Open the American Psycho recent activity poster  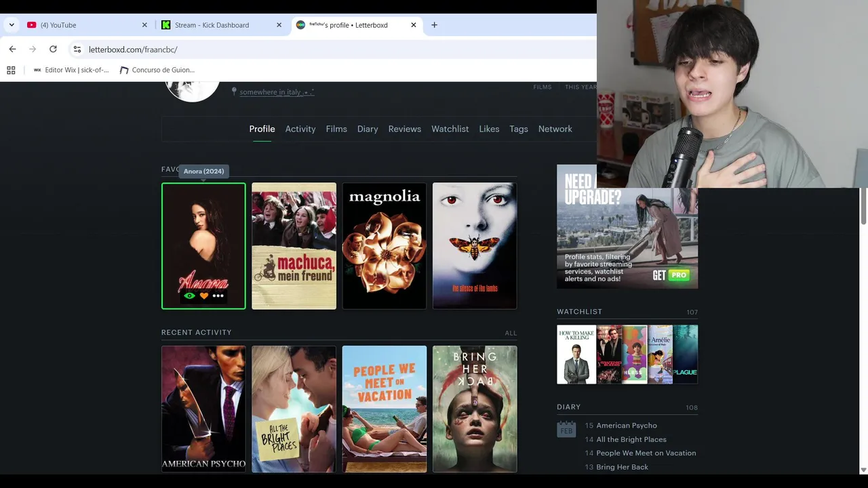(203, 409)
